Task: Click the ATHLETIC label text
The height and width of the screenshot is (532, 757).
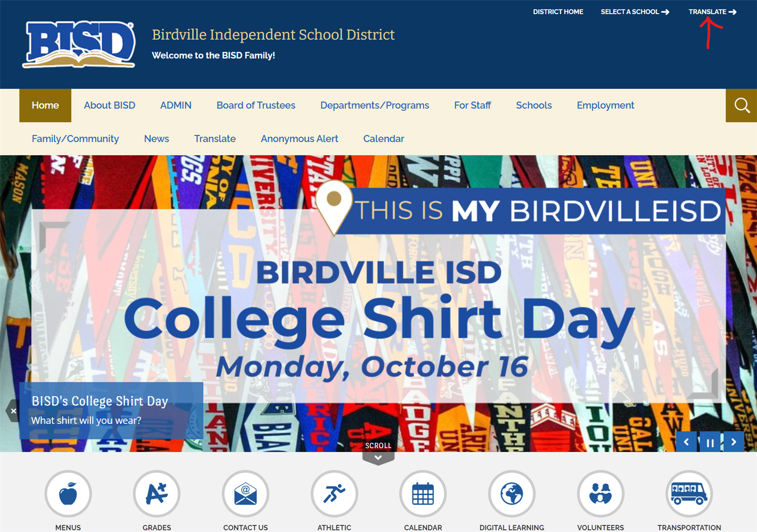Action: tap(334, 527)
